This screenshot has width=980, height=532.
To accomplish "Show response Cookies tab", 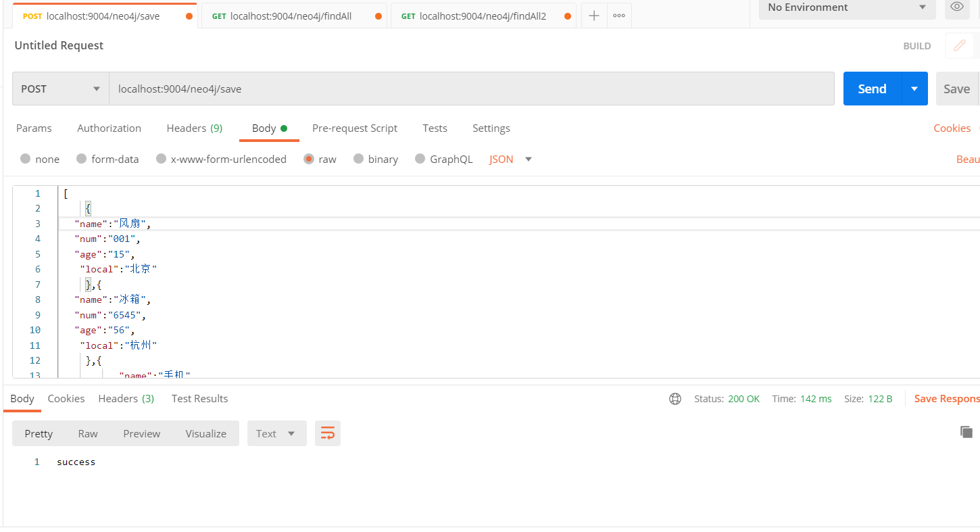I will pyautogui.click(x=66, y=399).
